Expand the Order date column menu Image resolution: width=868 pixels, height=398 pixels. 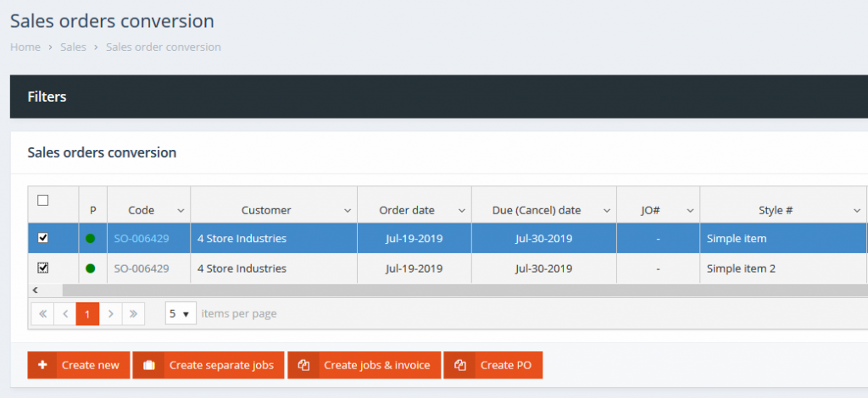[461, 210]
